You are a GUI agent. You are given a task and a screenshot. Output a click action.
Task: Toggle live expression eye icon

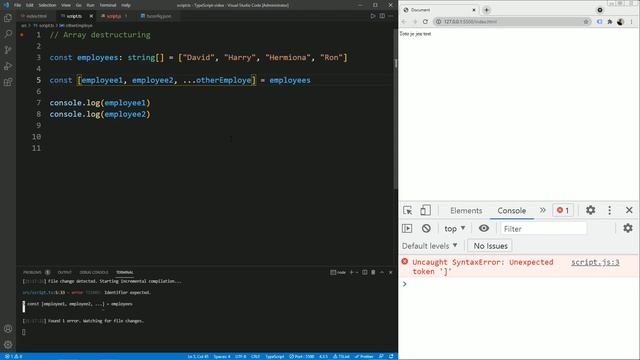(484, 228)
